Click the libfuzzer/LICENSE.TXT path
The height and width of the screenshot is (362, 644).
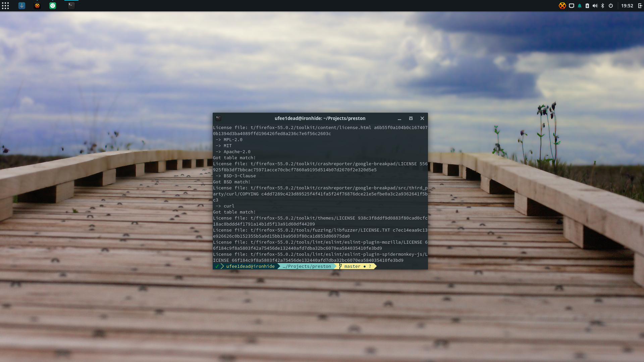(320, 230)
